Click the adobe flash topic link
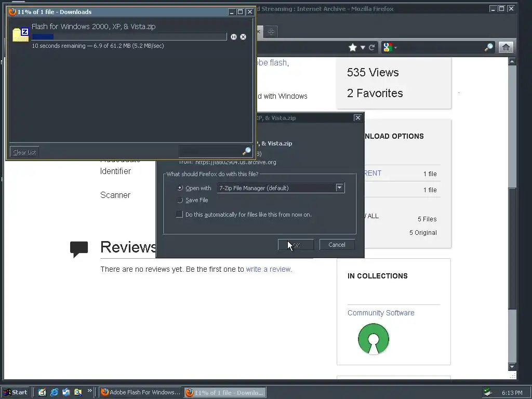The image size is (532, 399). (x=272, y=62)
